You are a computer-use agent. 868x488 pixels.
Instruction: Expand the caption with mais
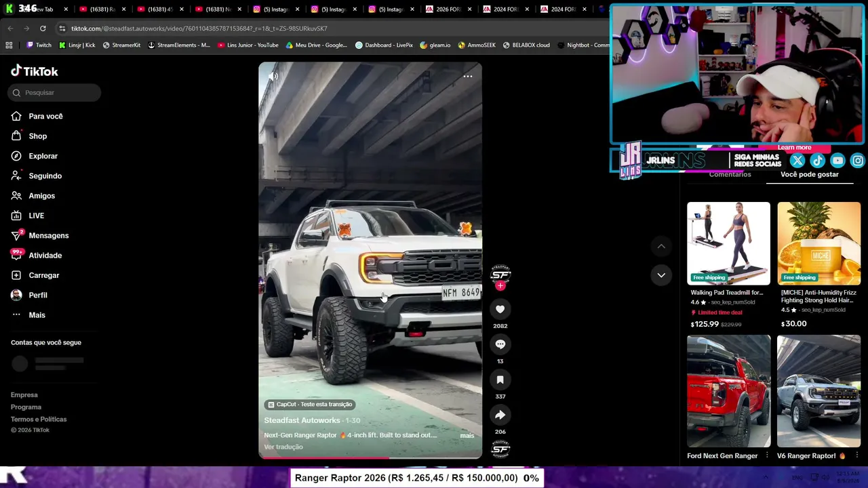467,435
